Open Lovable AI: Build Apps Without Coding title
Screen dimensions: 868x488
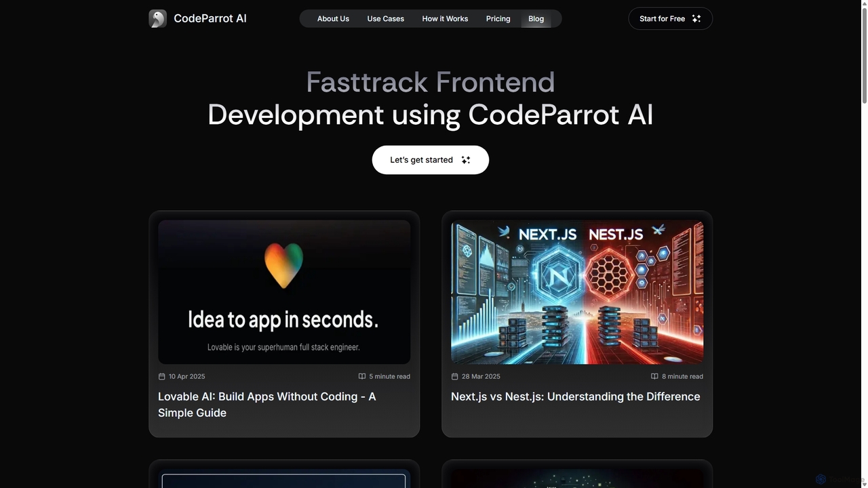(x=267, y=405)
